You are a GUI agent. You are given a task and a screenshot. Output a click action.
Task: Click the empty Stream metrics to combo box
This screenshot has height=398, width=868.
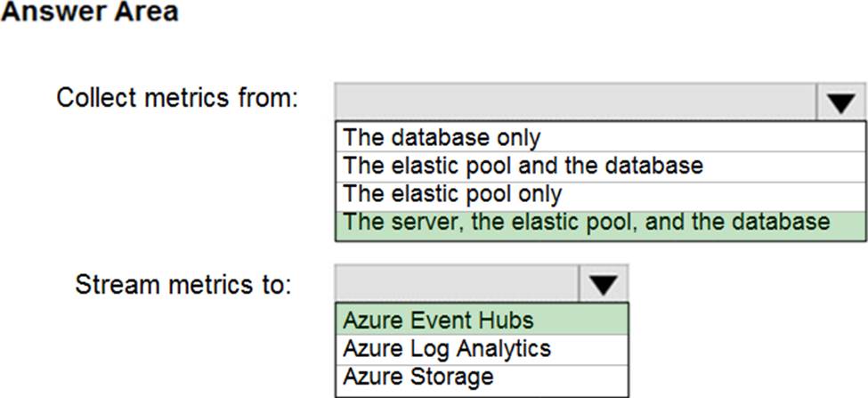458,284
